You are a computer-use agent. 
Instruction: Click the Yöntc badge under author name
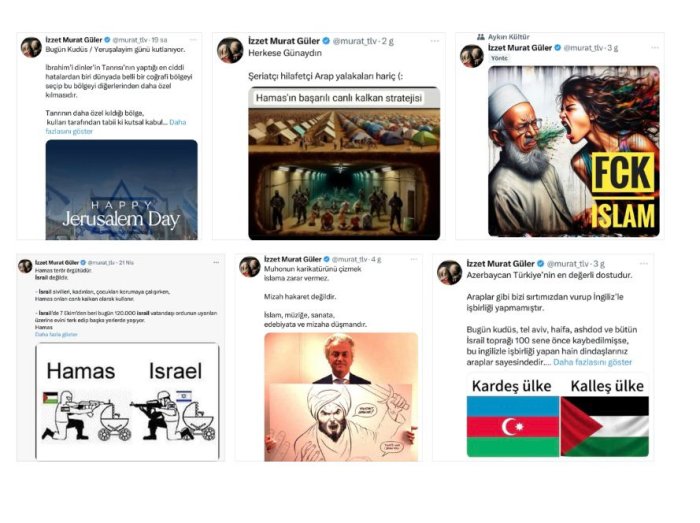point(499,58)
